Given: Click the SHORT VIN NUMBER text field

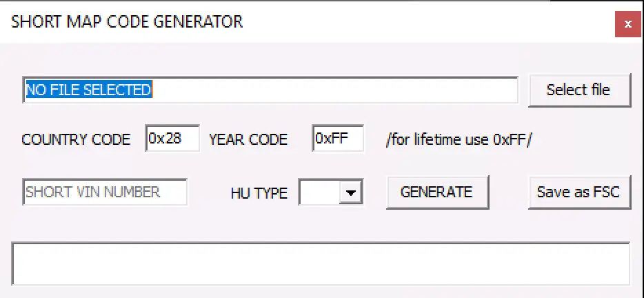Looking at the screenshot, I should 105,192.
